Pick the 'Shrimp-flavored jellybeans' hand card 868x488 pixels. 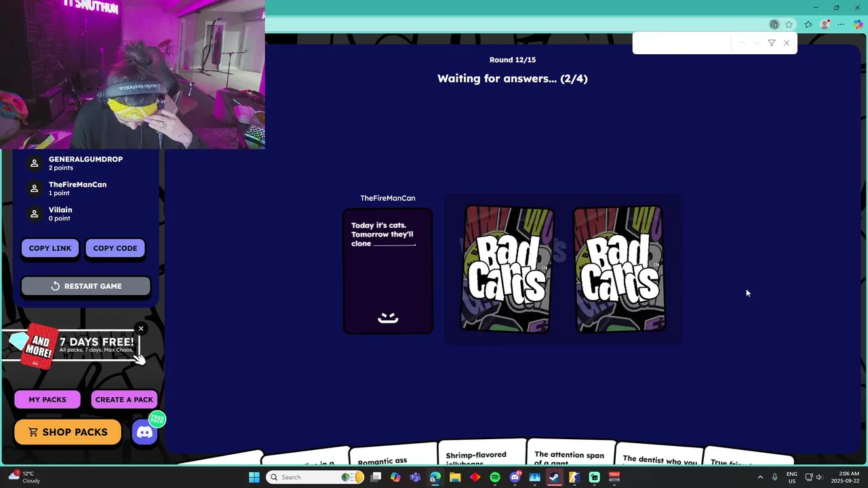(482, 452)
